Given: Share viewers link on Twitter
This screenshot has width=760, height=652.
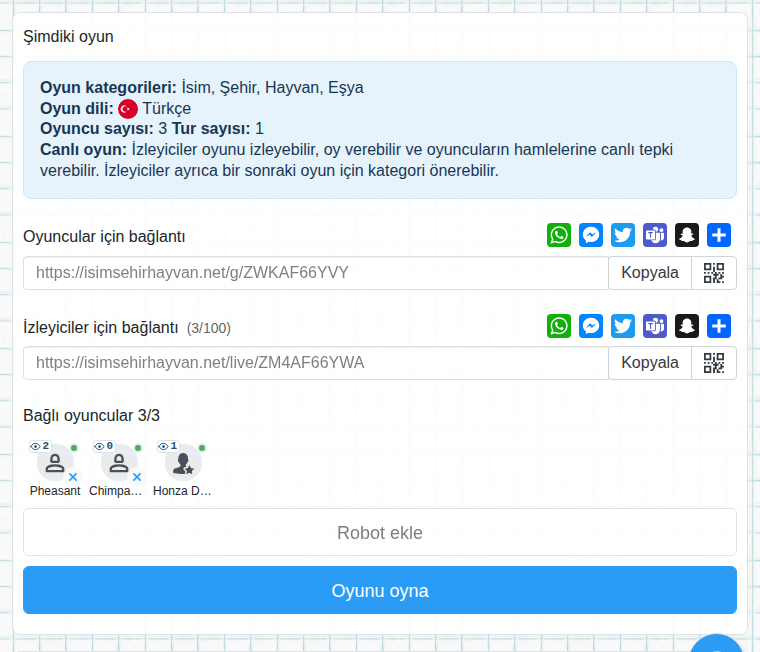Looking at the screenshot, I should [x=623, y=326].
